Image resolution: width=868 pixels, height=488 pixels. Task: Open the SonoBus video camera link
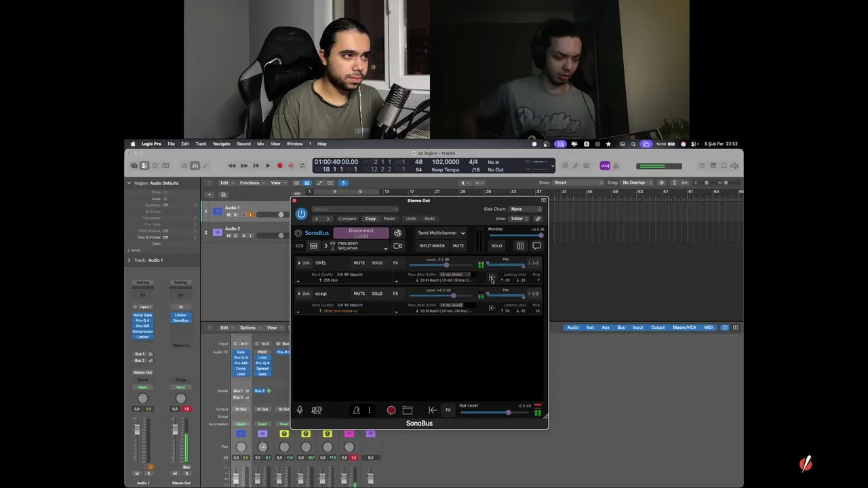point(398,246)
